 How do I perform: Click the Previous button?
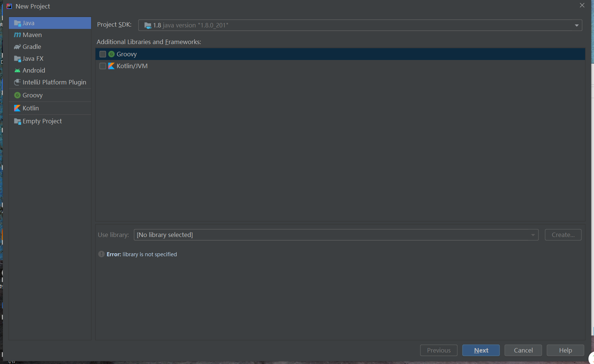click(x=439, y=350)
